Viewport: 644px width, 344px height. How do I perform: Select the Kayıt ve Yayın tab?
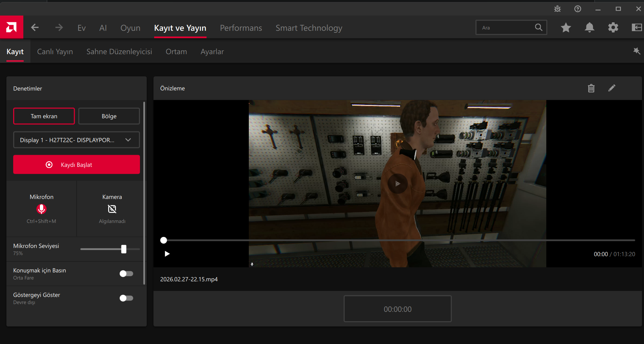coord(180,28)
